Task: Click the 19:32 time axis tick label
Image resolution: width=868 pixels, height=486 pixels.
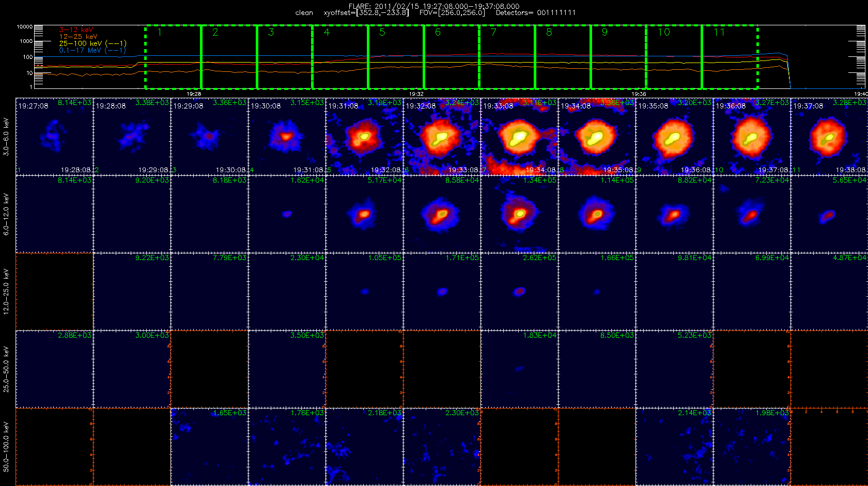Action: coord(416,94)
